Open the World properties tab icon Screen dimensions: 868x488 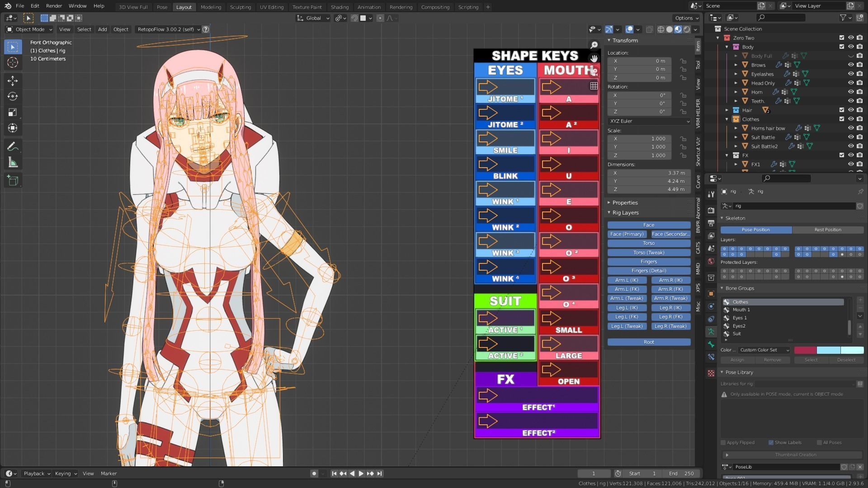(x=711, y=261)
